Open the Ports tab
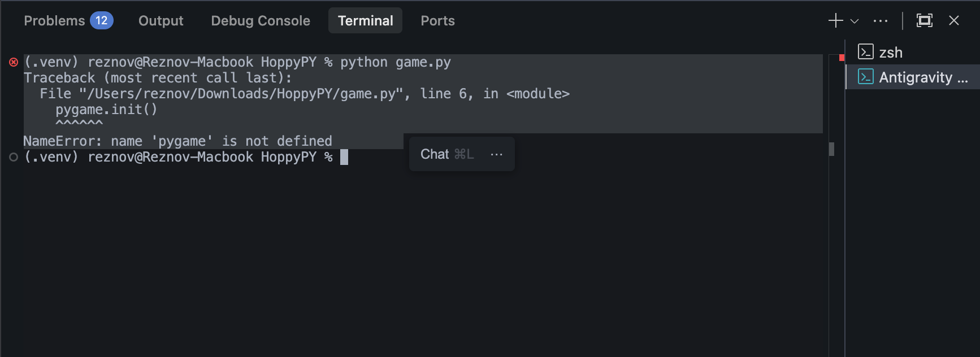Image resolution: width=980 pixels, height=357 pixels. tap(437, 20)
